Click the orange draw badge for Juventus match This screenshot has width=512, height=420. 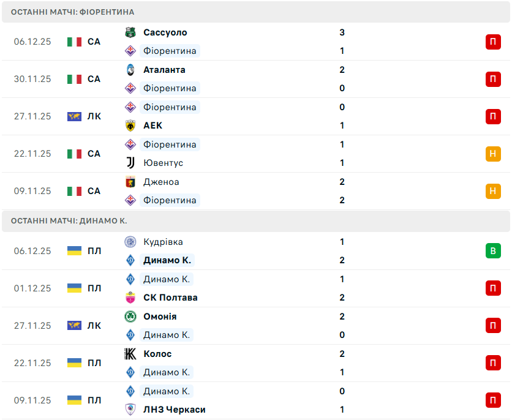click(493, 154)
